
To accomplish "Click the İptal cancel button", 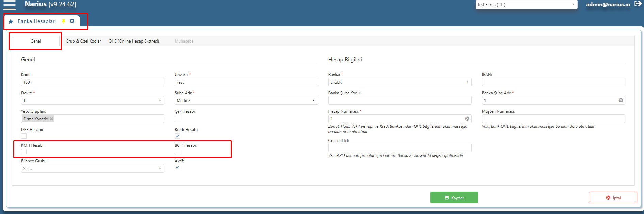I will coord(613,198).
